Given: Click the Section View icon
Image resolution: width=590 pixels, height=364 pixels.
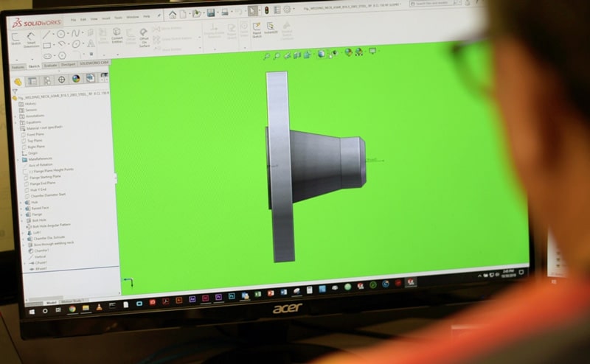Looking at the screenshot, I should point(297,55).
